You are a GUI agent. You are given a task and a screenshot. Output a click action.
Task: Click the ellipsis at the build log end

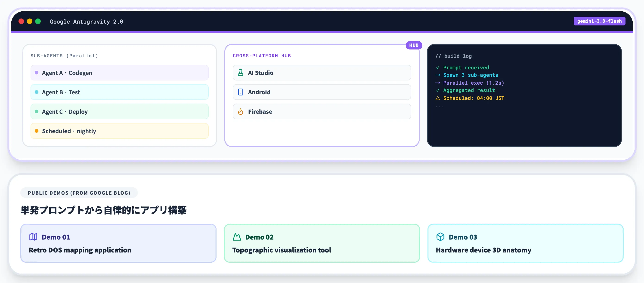[440, 107]
